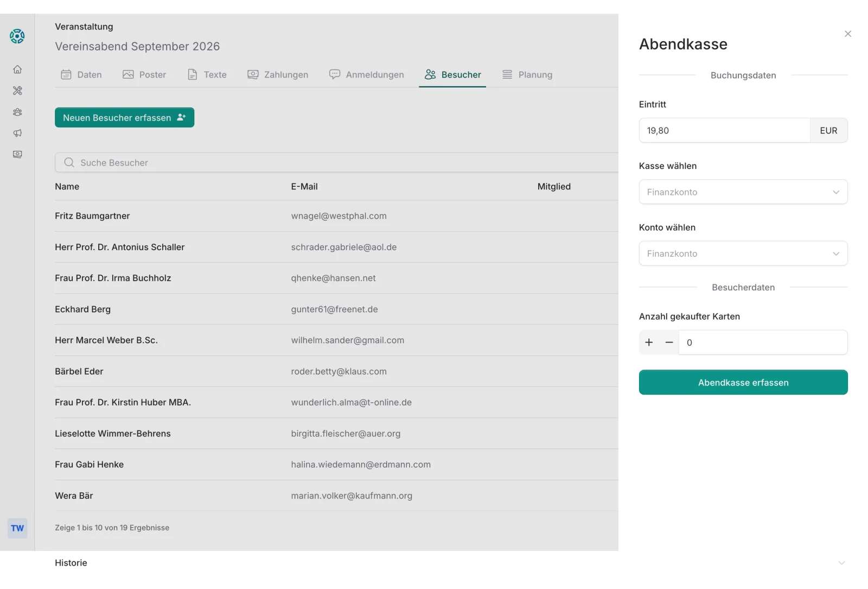Open the Zahlungen tab

[278, 75]
